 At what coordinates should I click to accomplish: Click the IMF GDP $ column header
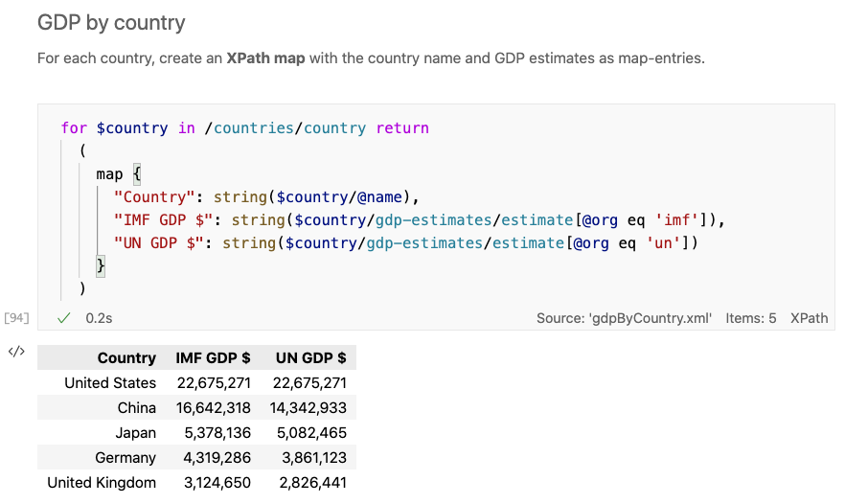(x=213, y=358)
